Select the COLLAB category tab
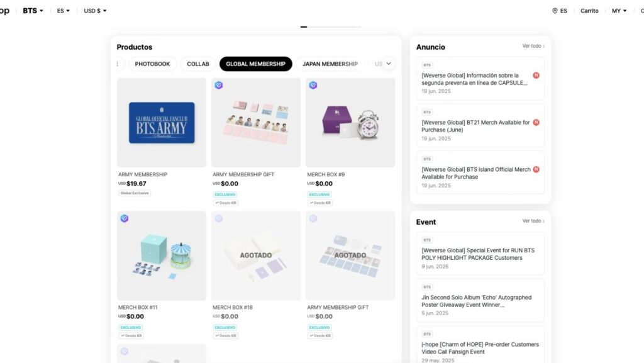 click(x=198, y=64)
